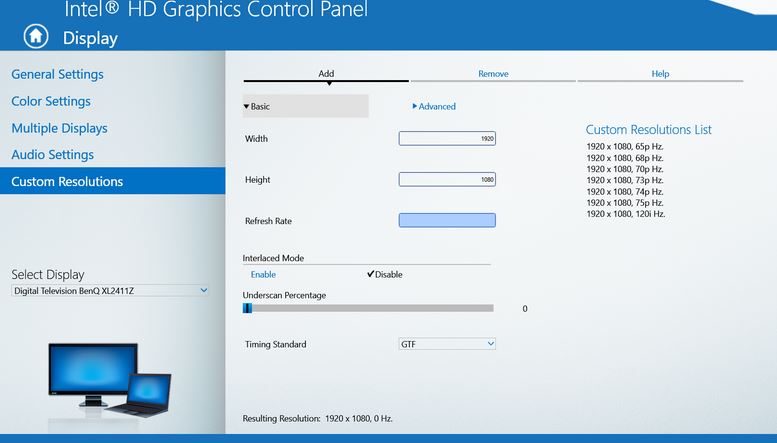Go to the Home screen icon
The image size is (777, 443).
tap(36, 36)
